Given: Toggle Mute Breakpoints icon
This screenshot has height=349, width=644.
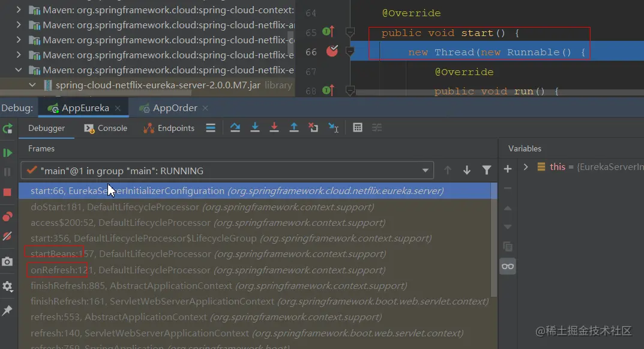Looking at the screenshot, I should (x=7, y=236).
